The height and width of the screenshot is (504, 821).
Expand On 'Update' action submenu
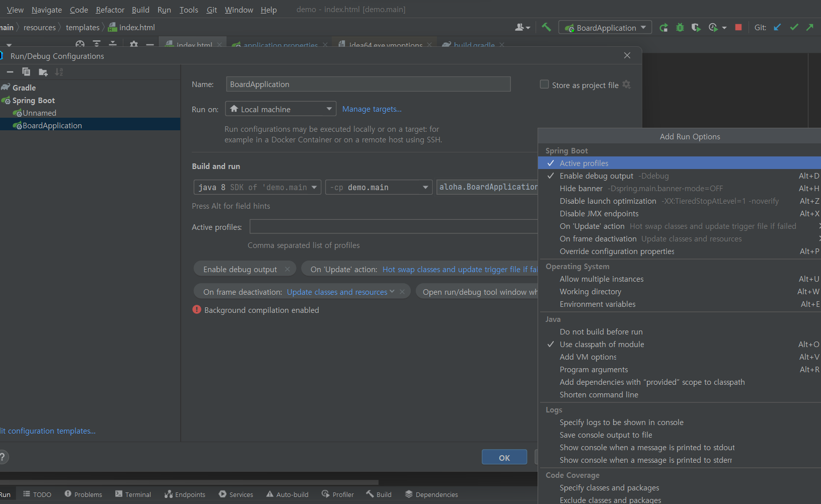680,226
